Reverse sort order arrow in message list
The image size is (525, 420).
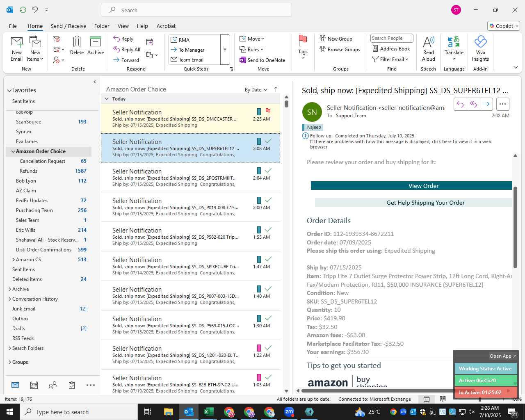click(276, 89)
